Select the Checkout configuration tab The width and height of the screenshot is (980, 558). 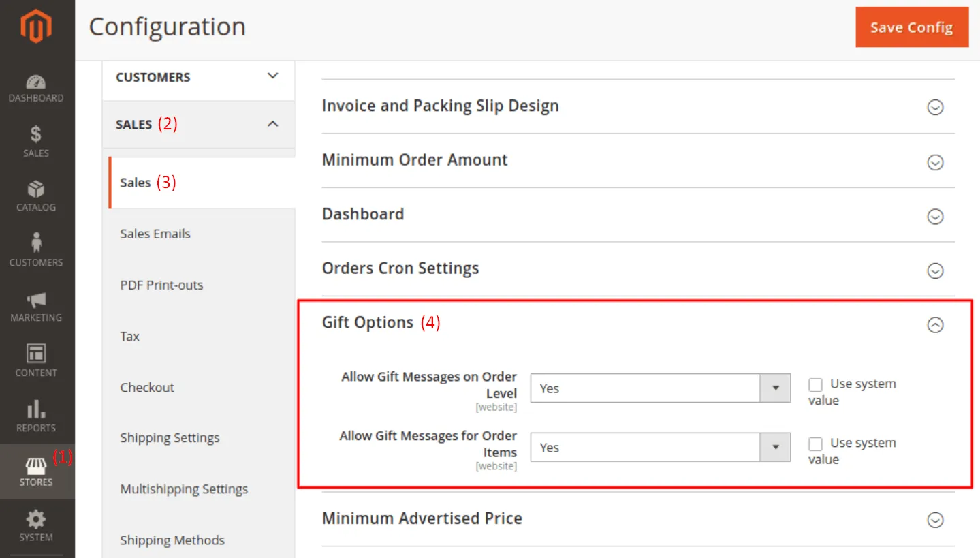click(x=147, y=387)
